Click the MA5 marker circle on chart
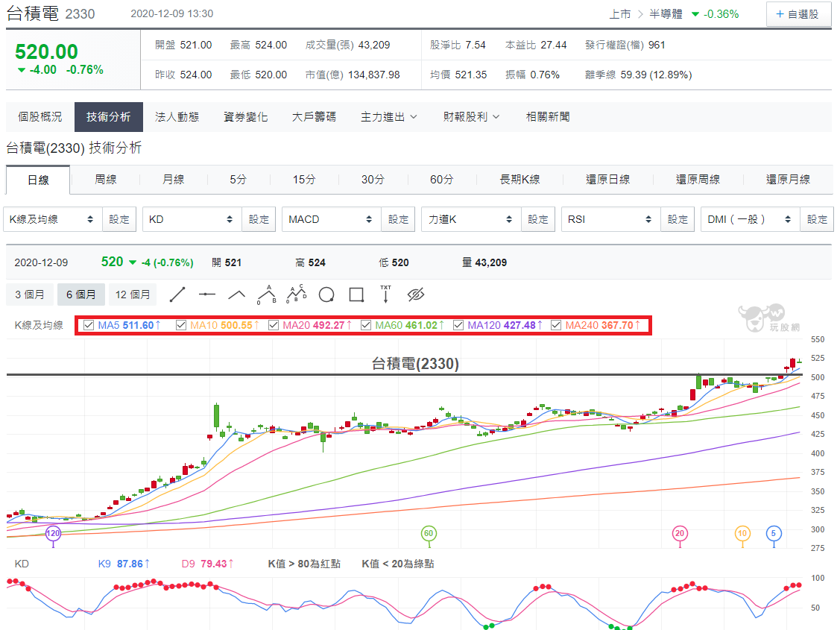840x630 pixels. (x=774, y=533)
